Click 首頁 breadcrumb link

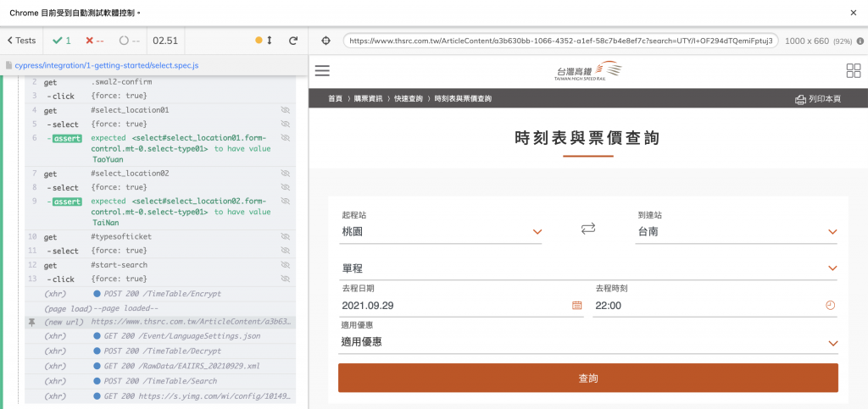coord(335,99)
